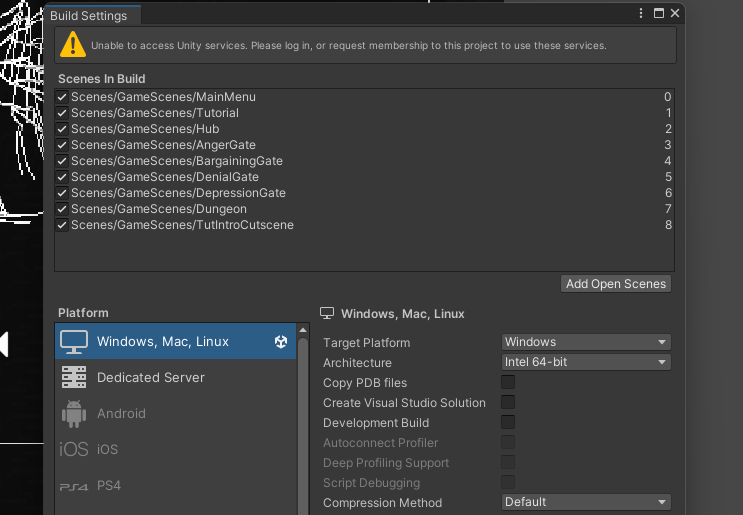Enable Create Visual Studio Solution checkbox
The image size is (743, 515).
point(508,402)
